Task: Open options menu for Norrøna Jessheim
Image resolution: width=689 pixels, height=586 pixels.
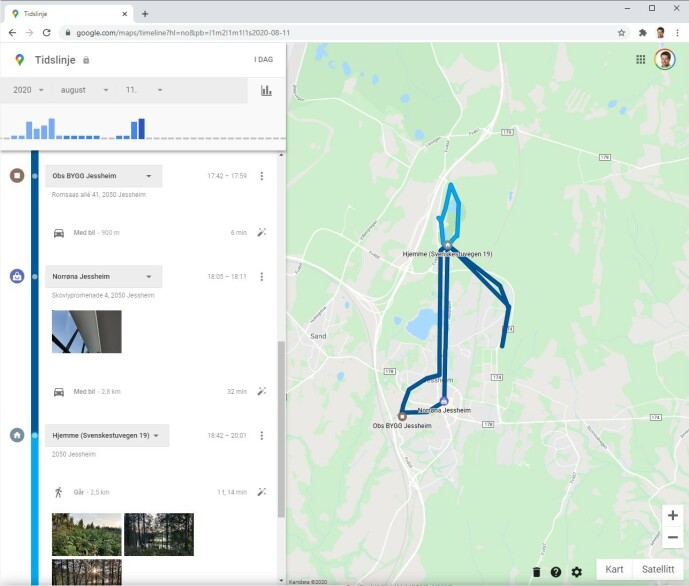Action: pos(262,276)
